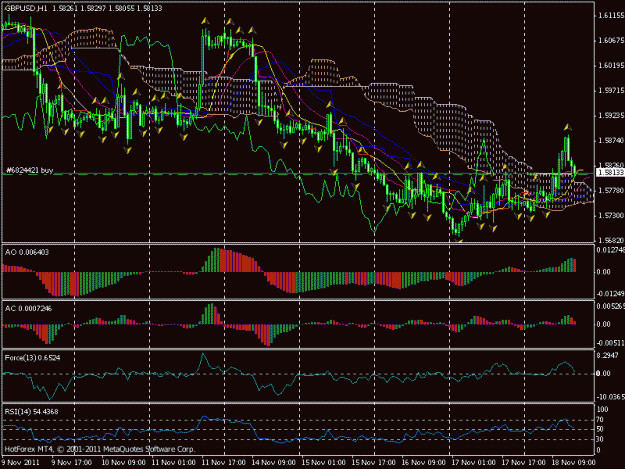
Task: Click the 0.005269 value on AC scale
Action: coord(611,306)
